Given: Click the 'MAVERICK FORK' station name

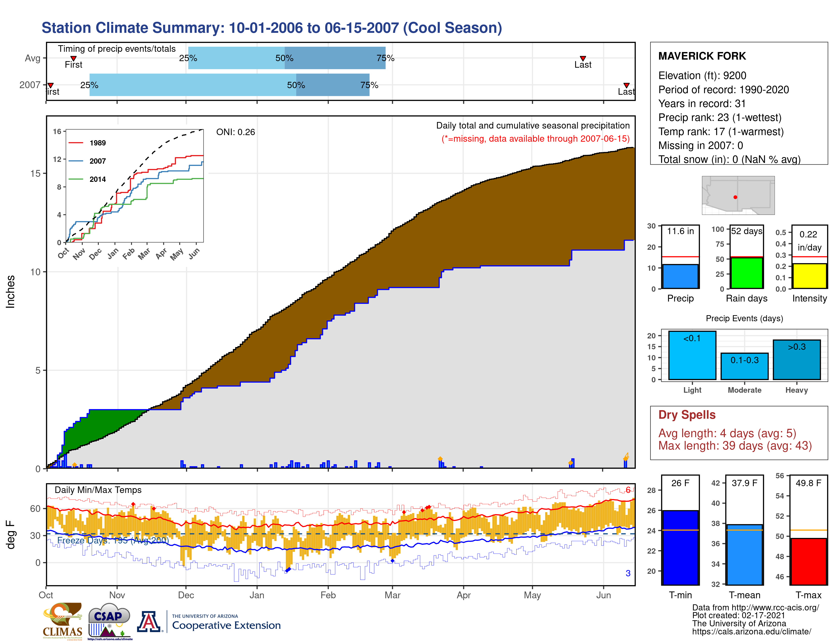Looking at the screenshot, I should (702, 56).
